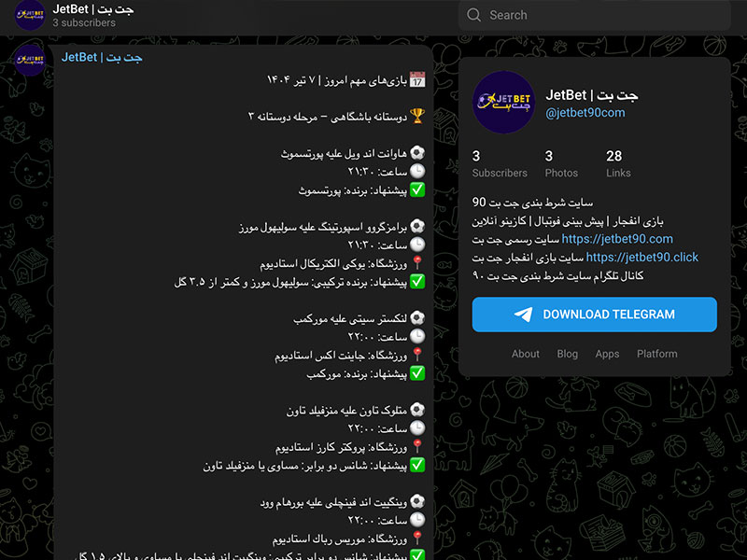Click the match line "هاوانت اند ویل علیه پورتسموث"
This screenshot has width=747, height=560.
pos(344,154)
